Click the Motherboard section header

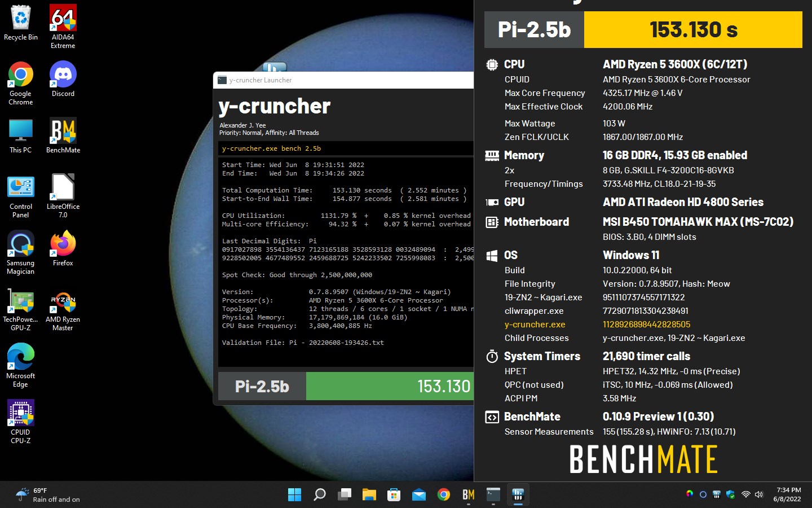pos(536,222)
